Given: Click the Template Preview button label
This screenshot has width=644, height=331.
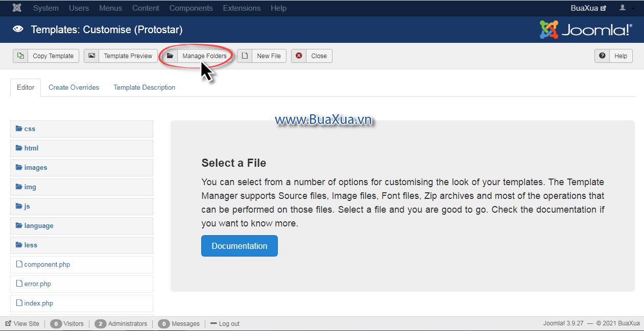Looking at the screenshot, I should click(x=128, y=56).
